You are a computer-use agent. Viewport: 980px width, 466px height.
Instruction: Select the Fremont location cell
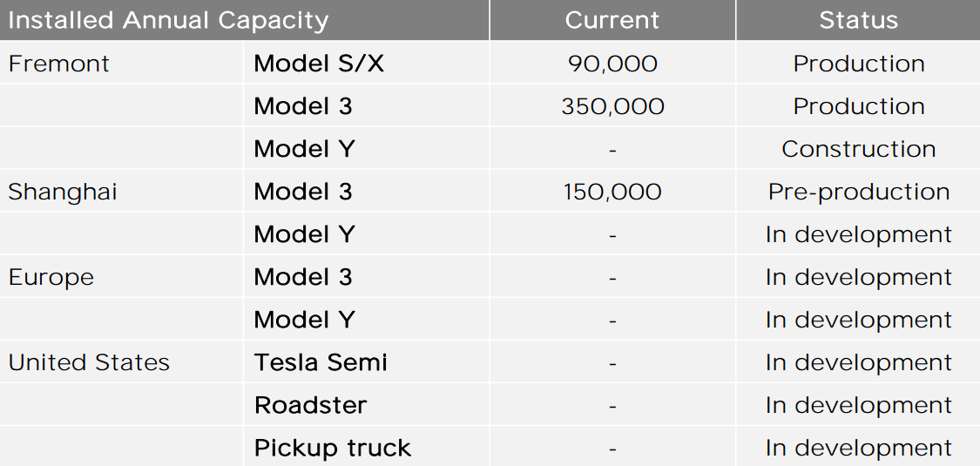pos(59,64)
